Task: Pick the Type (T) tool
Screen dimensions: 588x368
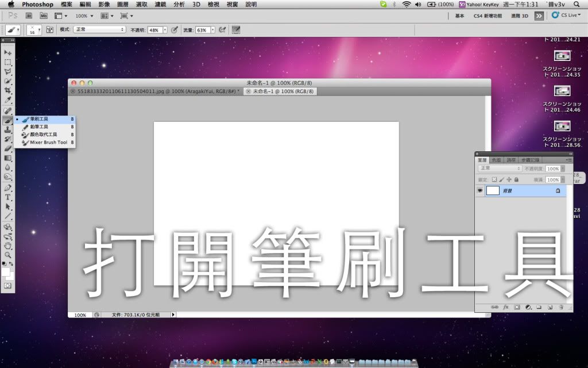Action: (x=8, y=197)
